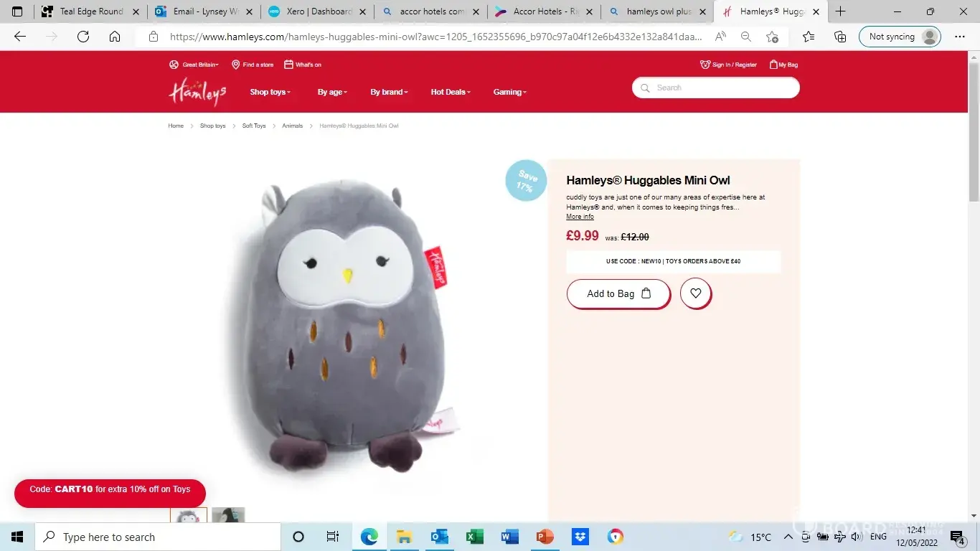Image resolution: width=980 pixels, height=551 pixels.
Task: Close the Xero Dashboard tab
Action: click(x=362, y=11)
